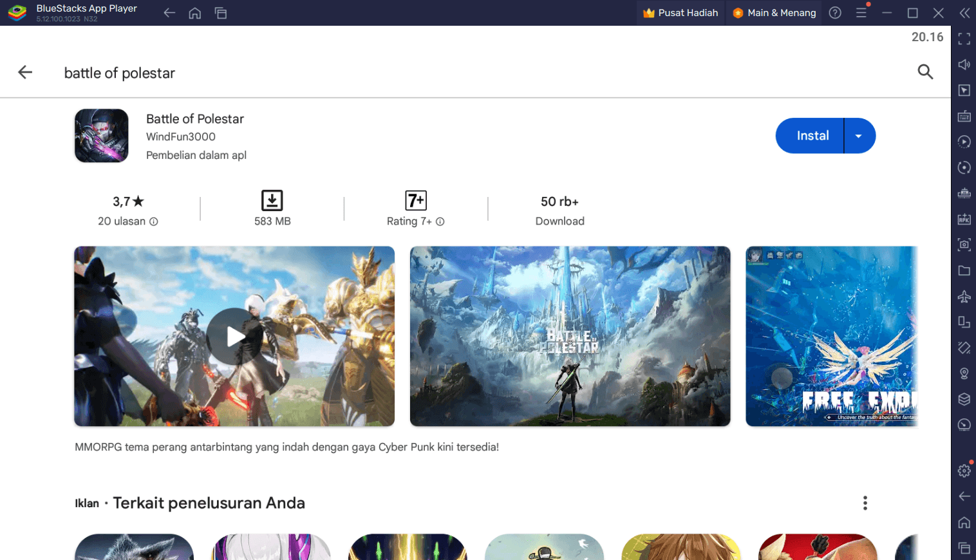The height and width of the screenshot is (560, 976).
Task: Click the title bar recent windows icon
Action: point(221,13)
